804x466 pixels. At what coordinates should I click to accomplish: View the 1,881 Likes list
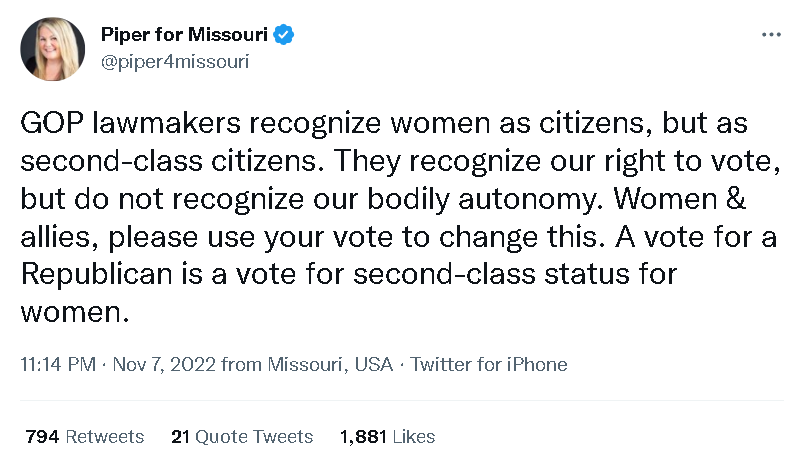pyautogui.click(x=388, y=437)
